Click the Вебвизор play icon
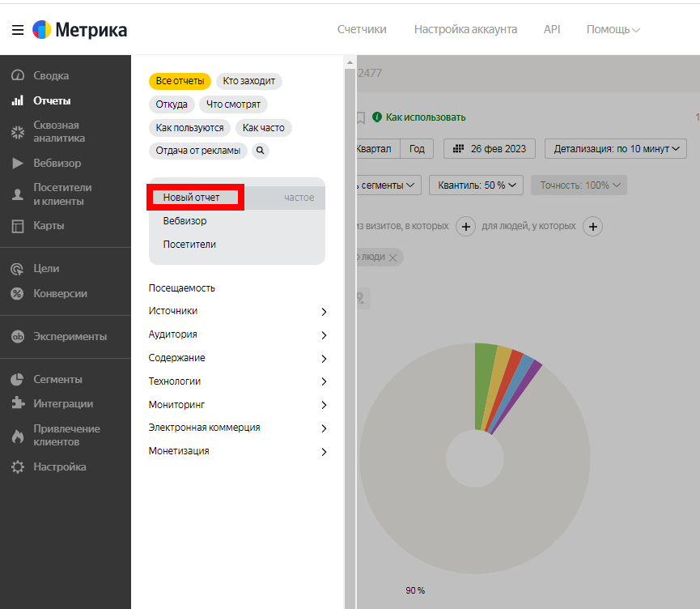 click(18, 163)
